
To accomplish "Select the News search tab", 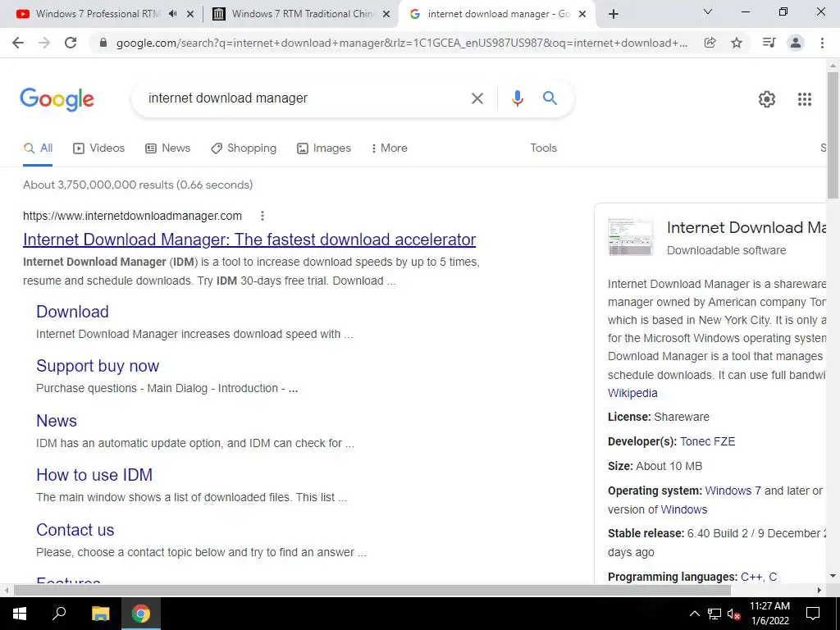I will coord(167,148).
